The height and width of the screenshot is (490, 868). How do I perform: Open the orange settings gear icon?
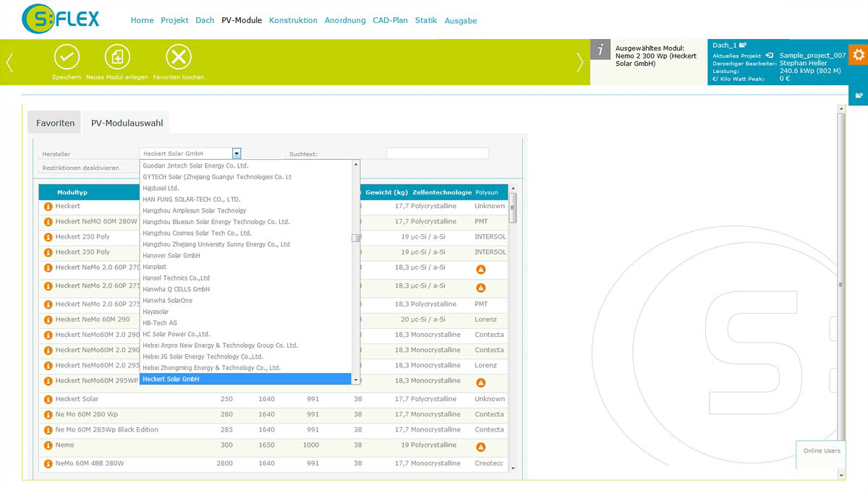[x=859, y=54]
